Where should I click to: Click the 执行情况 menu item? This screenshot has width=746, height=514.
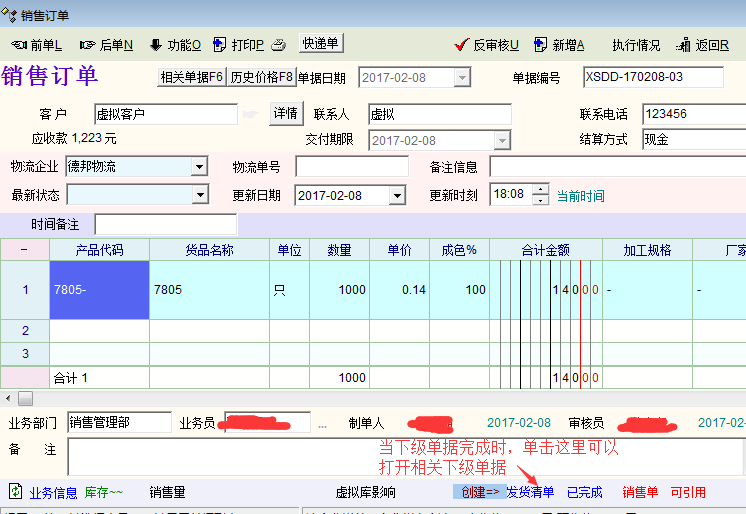point(636,45)
